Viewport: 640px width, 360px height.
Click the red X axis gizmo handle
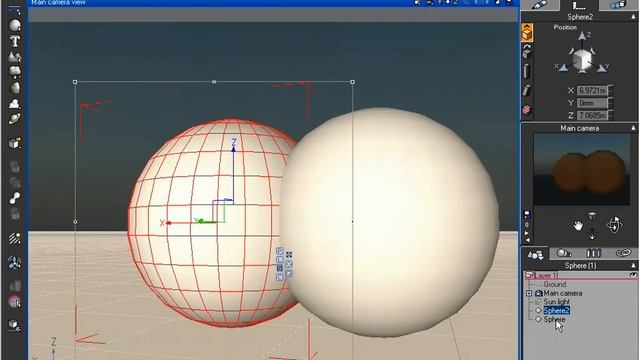point(168,223)
